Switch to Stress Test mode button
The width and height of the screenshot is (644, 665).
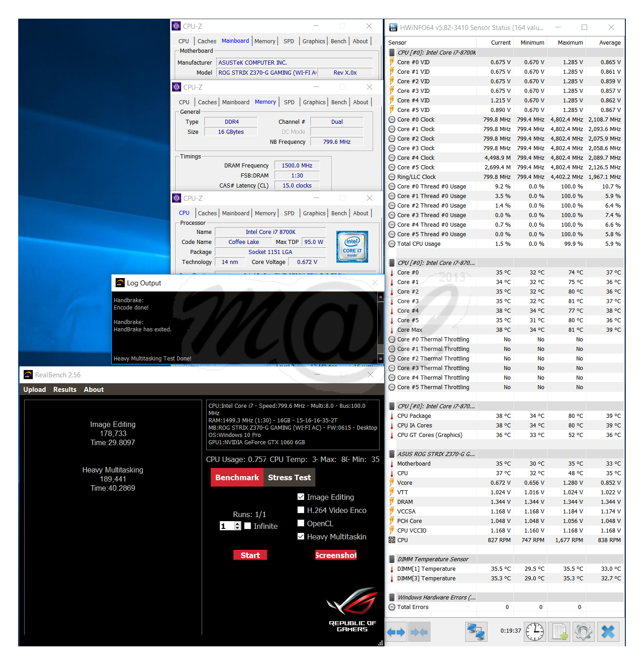(x=289, y=477)
